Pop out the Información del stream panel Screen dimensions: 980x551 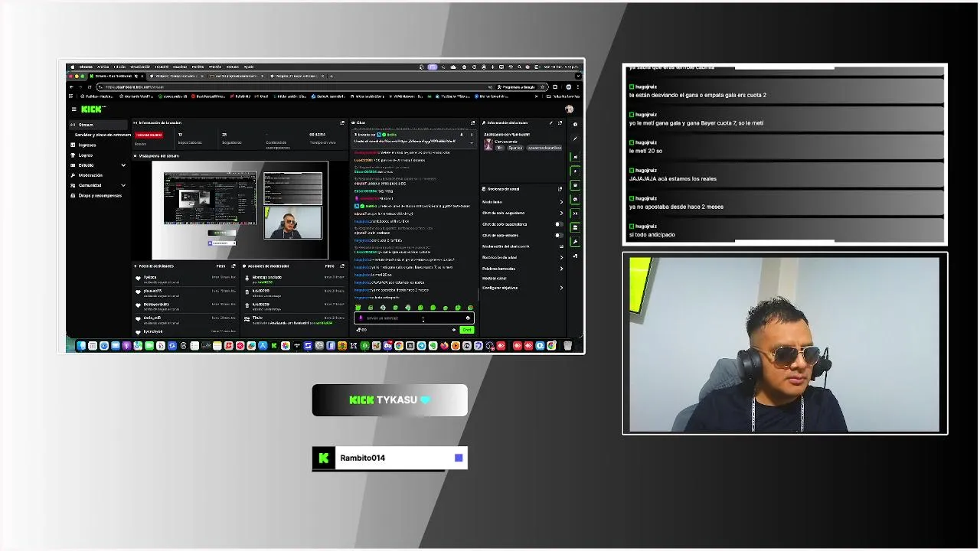click(560, 122)
